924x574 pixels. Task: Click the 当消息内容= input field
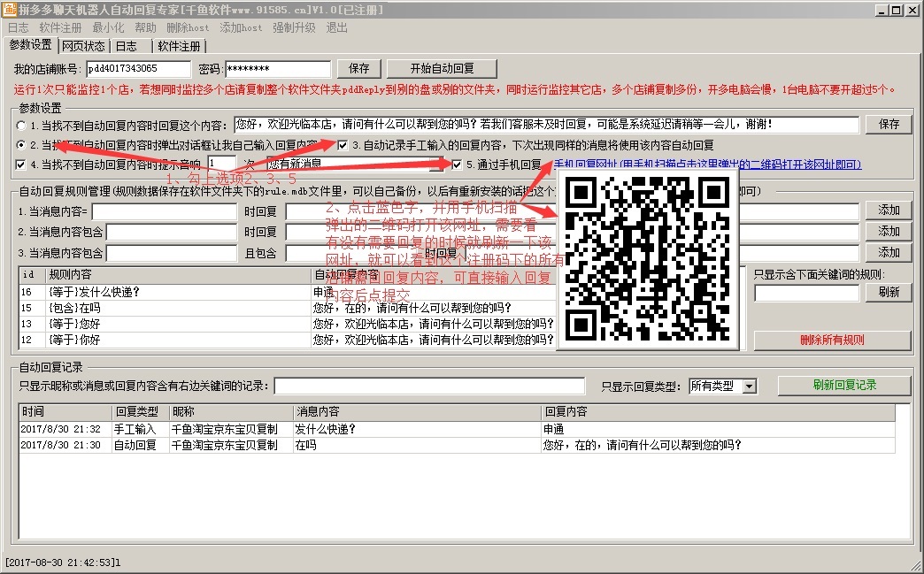tap(165, 211)
